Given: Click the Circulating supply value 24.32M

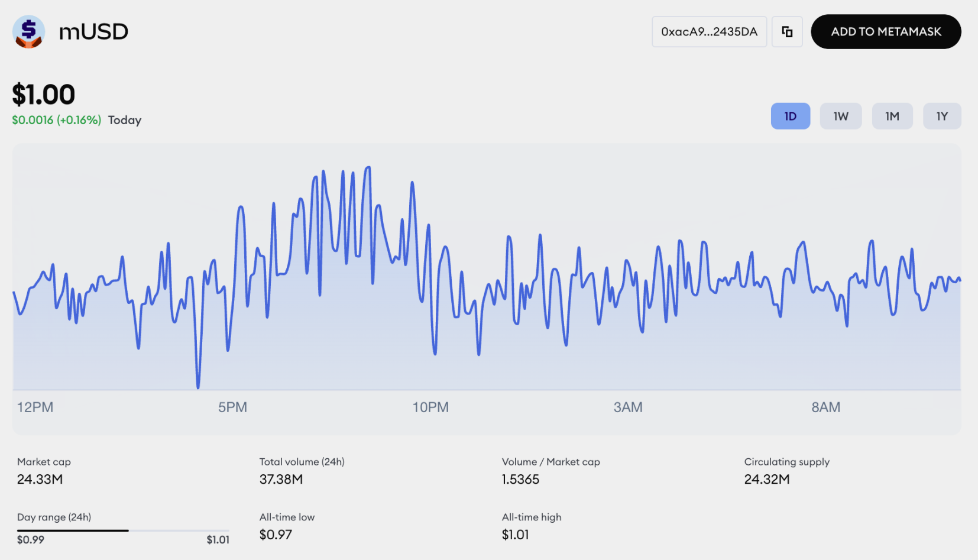Looking at the screenshot, I should [767, 480].
